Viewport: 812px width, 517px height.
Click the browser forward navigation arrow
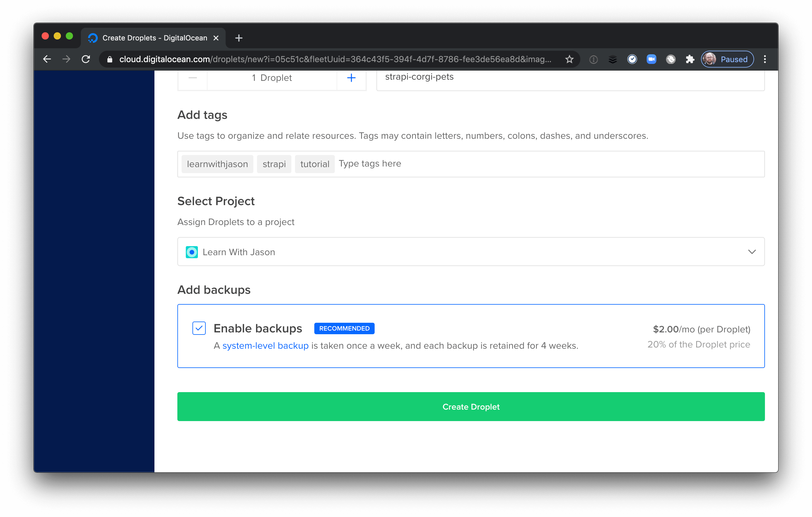coord(66,59)
